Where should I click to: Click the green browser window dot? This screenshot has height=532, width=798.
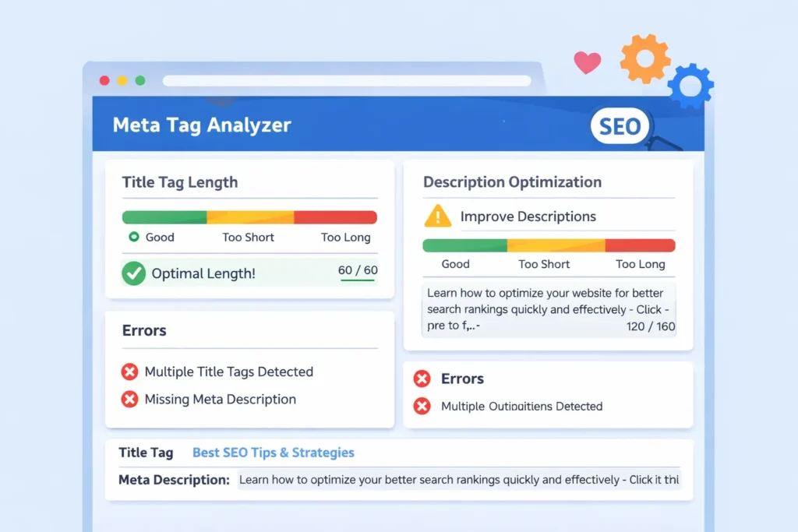pos(140,80)
